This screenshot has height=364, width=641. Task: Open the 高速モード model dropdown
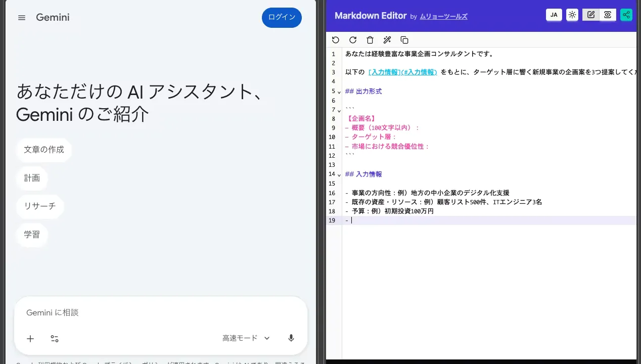click(x=246, y=338)
